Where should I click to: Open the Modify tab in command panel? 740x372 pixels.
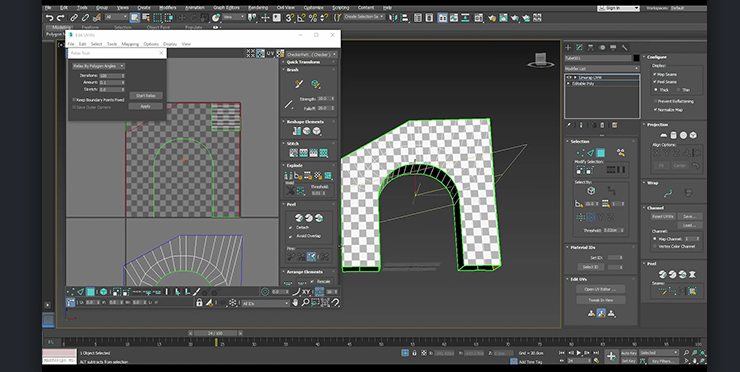click(x=579, y=47)
